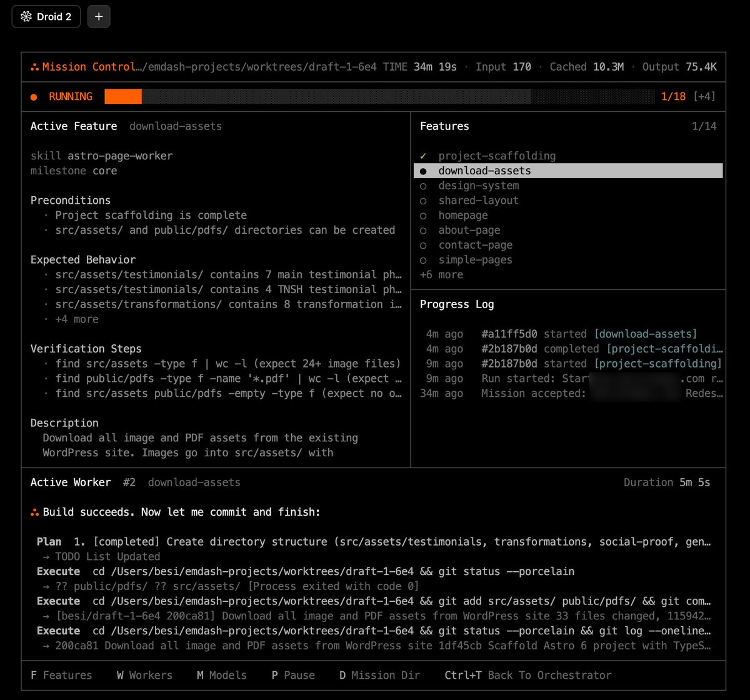Select the about-page feature
This screenshot has height=700, width=750.
click(x=469, y=230)
